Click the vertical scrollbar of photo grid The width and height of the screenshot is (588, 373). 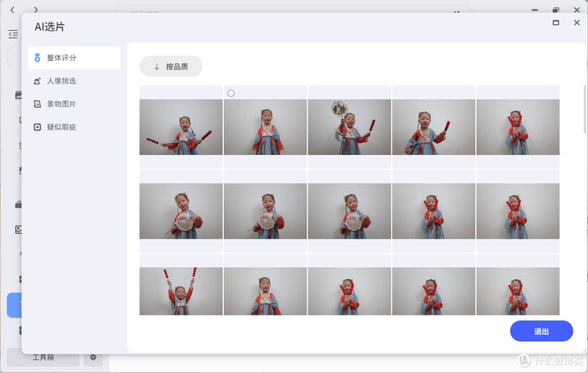585,109
